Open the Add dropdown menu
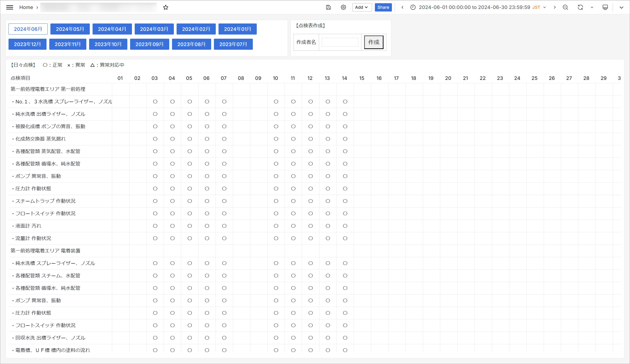 pos(362,7)
